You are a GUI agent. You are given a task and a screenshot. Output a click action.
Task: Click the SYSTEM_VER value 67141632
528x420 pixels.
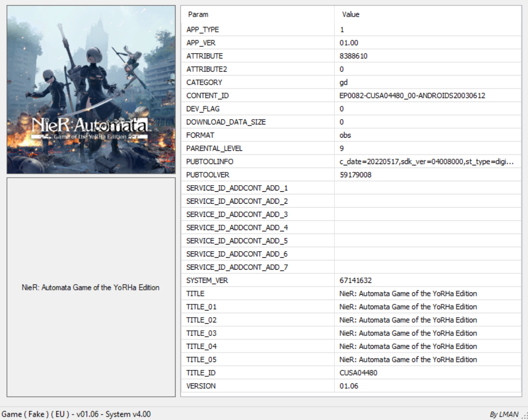356,280
